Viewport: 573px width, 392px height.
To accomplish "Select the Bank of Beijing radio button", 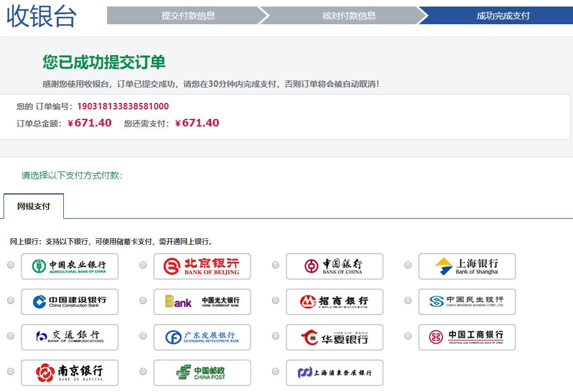I will [143, 265].
